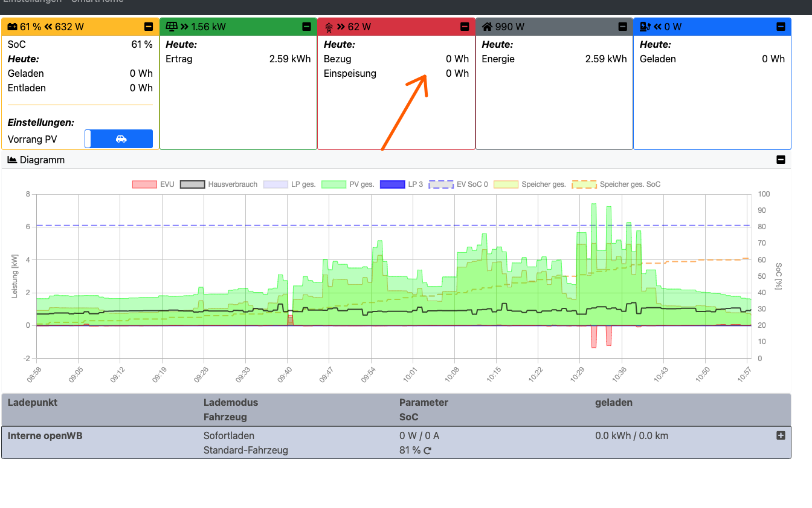Collapse the battery storage card
812x508 pixels.
pos(148,27)
